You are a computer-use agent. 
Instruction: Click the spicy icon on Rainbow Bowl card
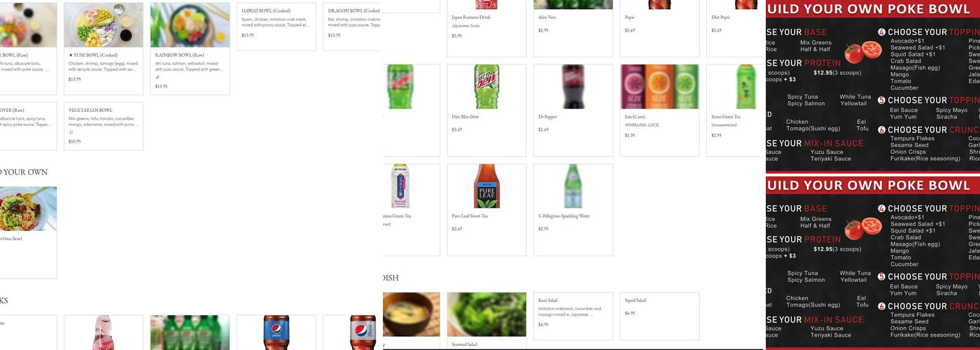tap(157, 78)
